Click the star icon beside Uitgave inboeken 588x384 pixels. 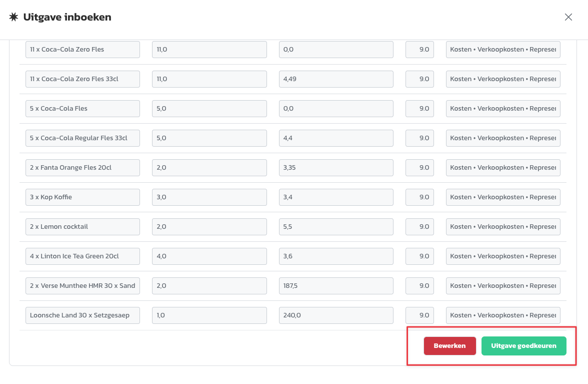tap(13, 17)
